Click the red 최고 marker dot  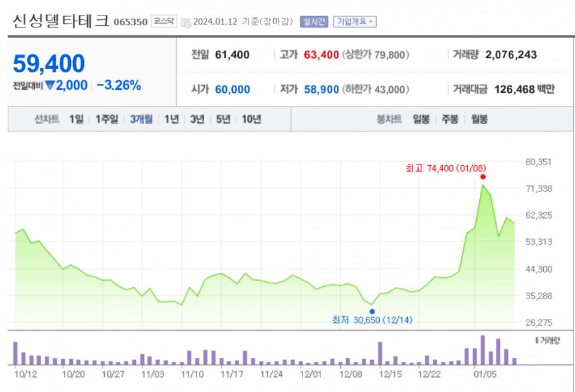click(483, 177)
